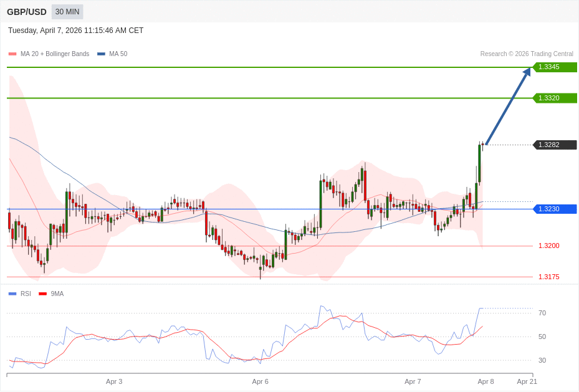
Task: Select the blue 1.3230 pivot price tag
Action: coord(555,209)
